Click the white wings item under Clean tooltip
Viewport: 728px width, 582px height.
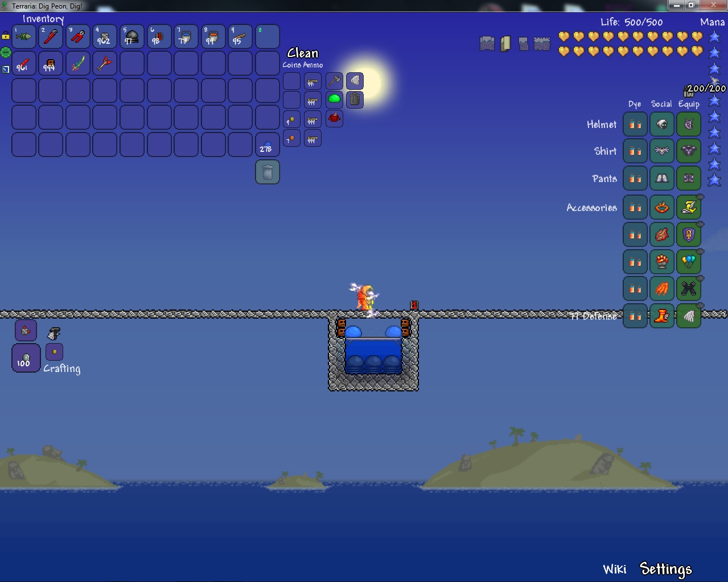click(355, 81)
